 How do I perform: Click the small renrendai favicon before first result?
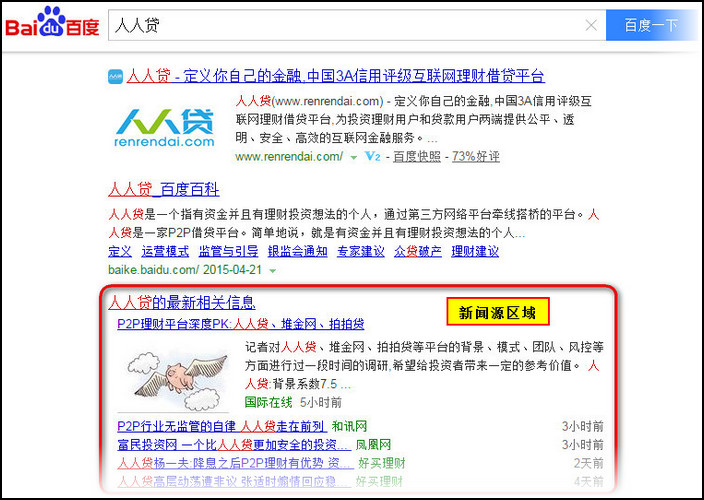pyautogui.click(x=116, y=76)
